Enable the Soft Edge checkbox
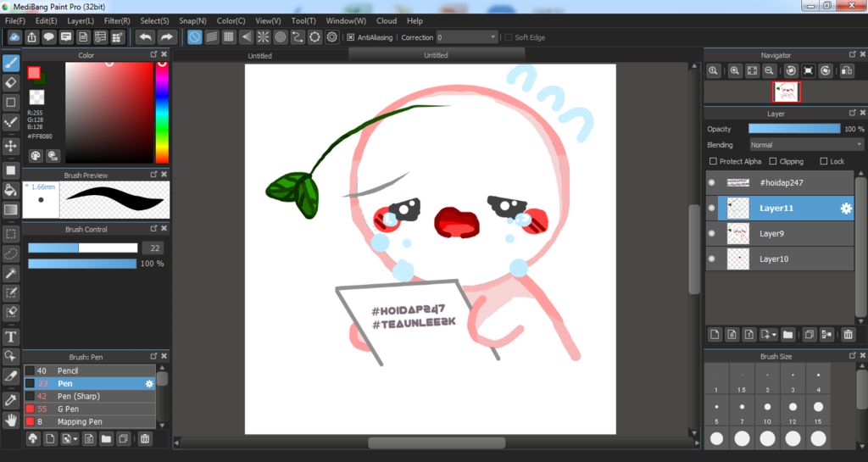 509,37
